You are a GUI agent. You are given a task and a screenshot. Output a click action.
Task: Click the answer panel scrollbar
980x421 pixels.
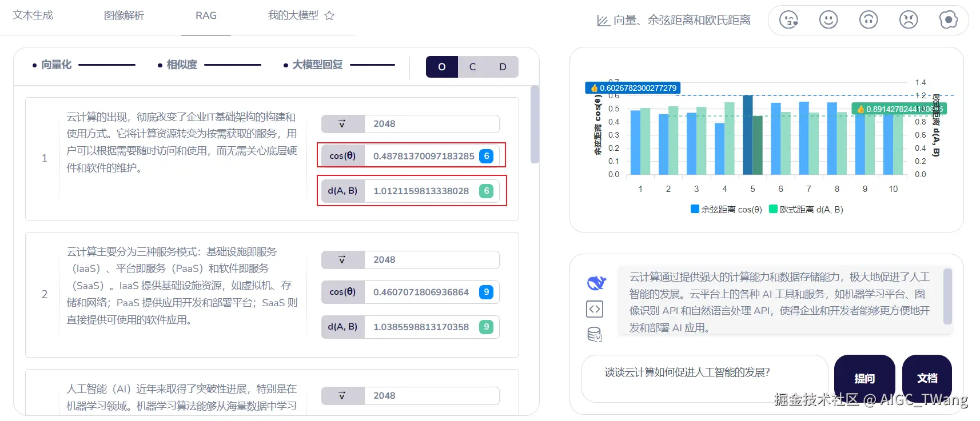[x=947, y=296]
